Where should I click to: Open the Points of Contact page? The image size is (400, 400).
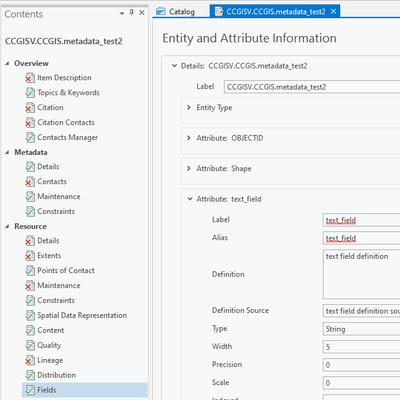point(66,270)
